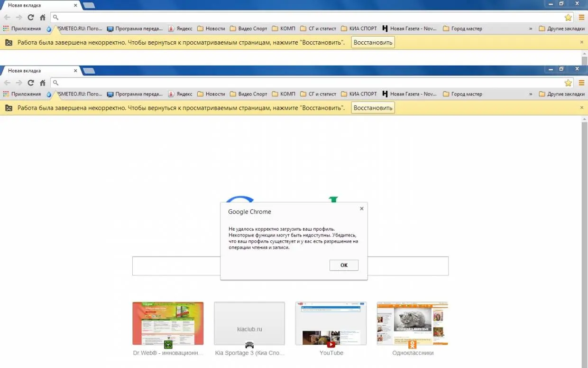The height and width of the screenshot is (368, 588).
Task: Open Home page in the top Chrome window
Action: click(x=43, y=18)
